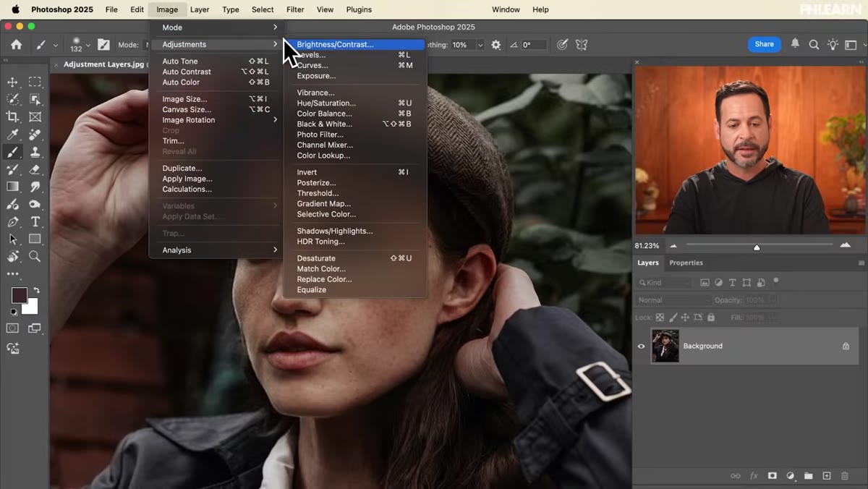Toggle the type layer filter icon
This screenshot has width=868, height=489.
pos(732,283)
